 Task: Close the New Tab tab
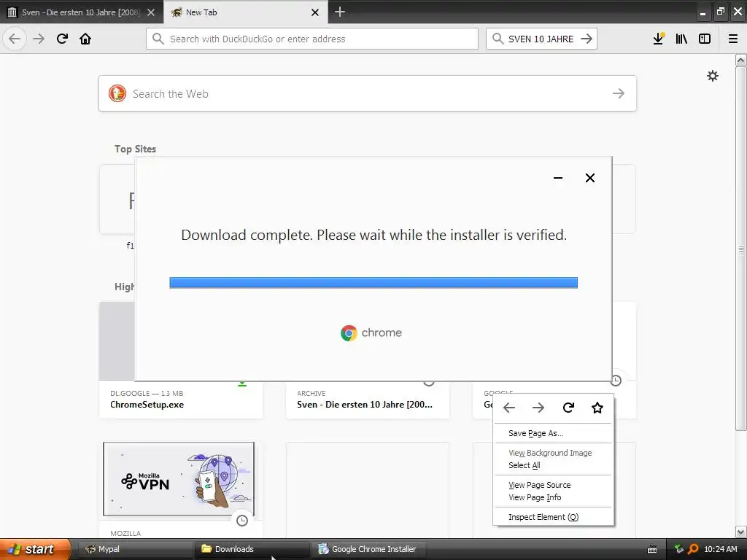pyautogui.click(x=315, y=12)
